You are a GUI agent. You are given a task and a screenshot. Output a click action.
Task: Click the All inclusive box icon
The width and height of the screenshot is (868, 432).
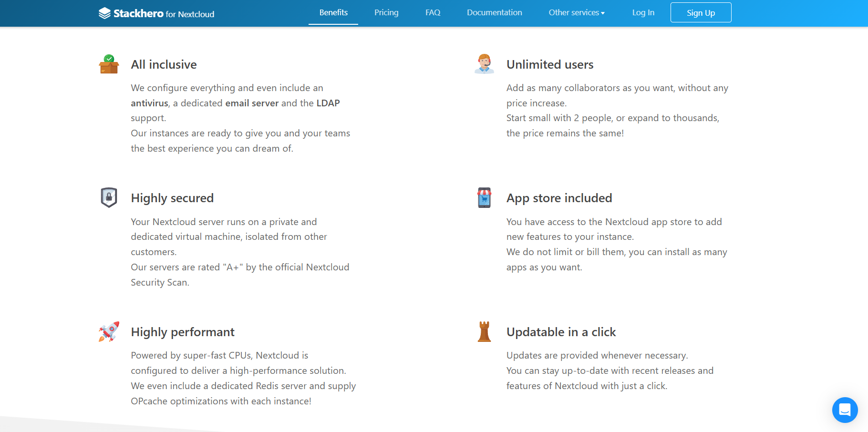(109, 64)
